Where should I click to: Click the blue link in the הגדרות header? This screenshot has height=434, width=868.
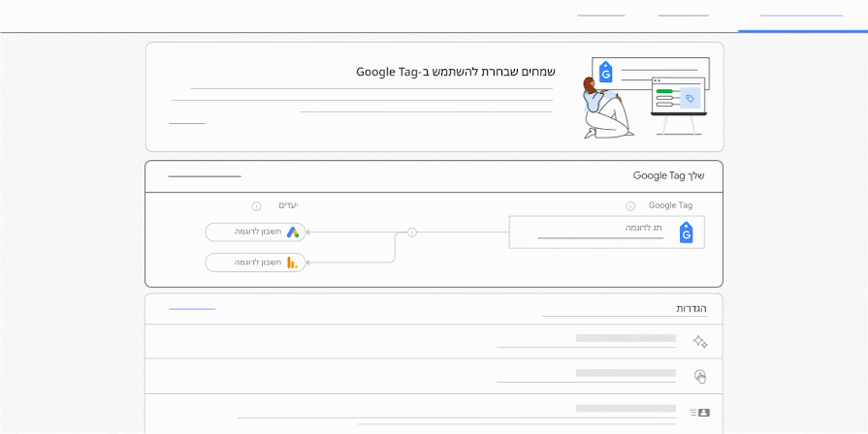coord(192,309)
